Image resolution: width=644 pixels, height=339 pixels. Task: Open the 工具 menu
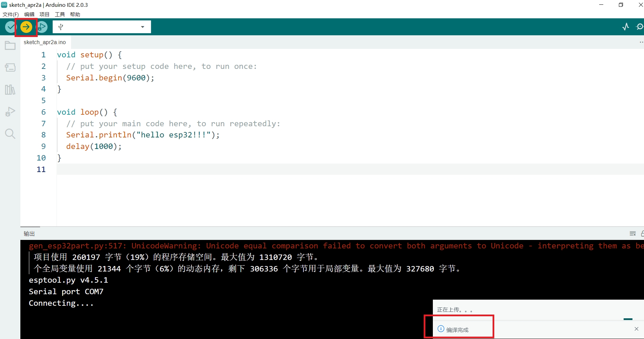[x=60, y=14]
